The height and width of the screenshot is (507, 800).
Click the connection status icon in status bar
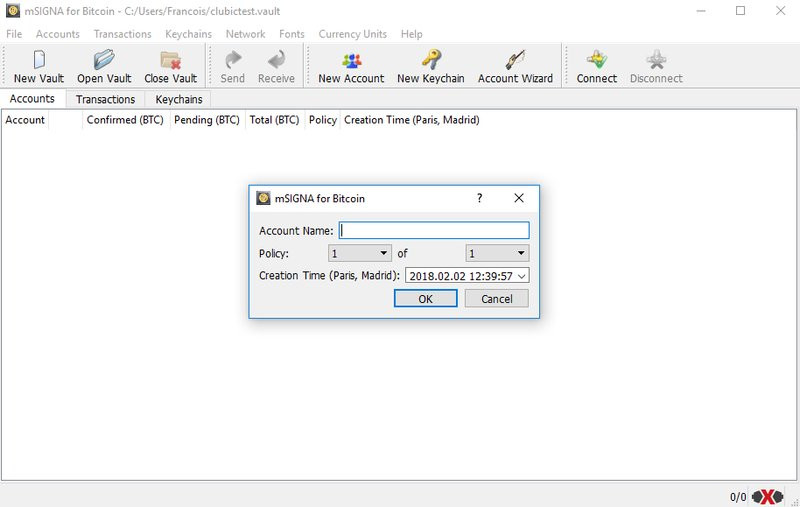click(767, 496)
